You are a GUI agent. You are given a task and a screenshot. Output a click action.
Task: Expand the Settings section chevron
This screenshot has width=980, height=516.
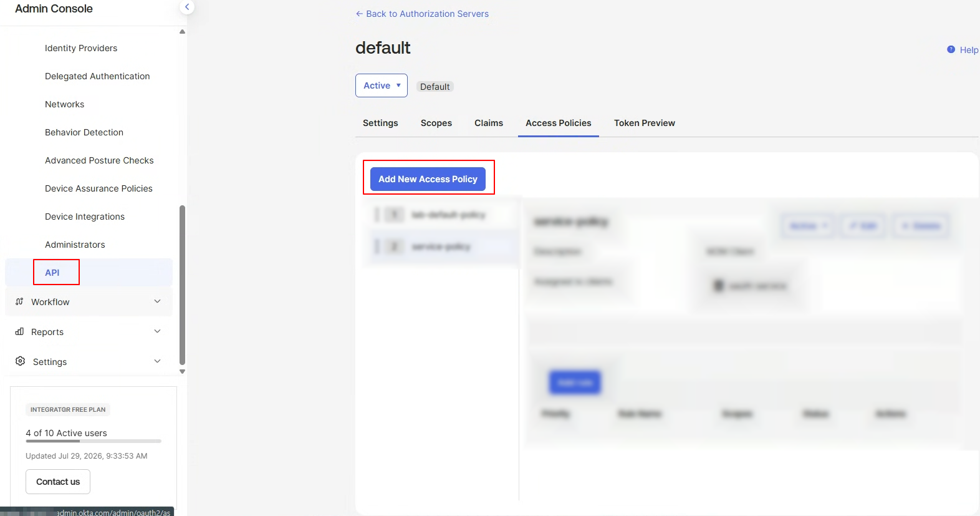click(x=157, y=361)
